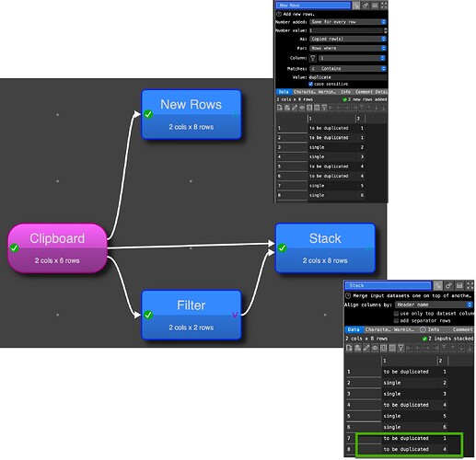Click the column filter funnel beside Column dropdown
This screenshot has height=460, width=476.
tap(313, 58)
